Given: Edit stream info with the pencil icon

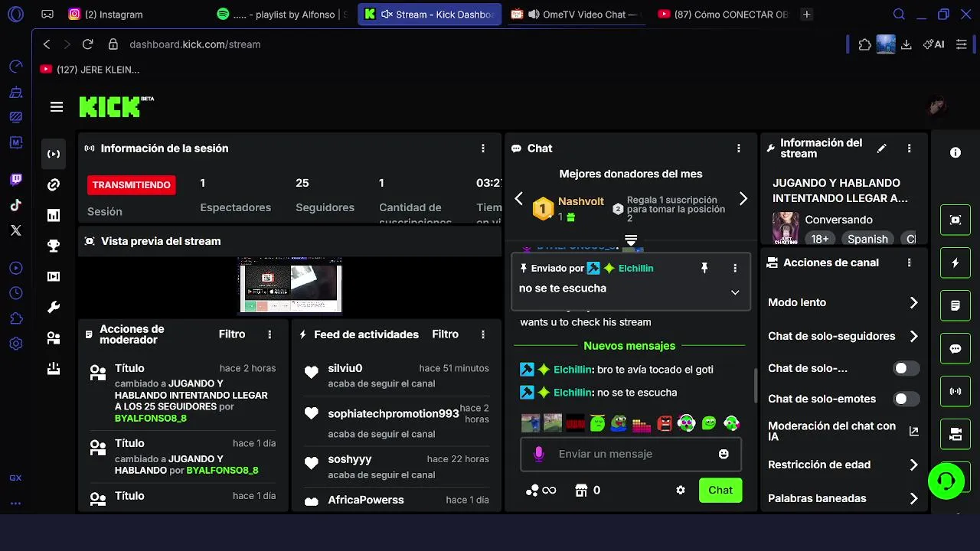Looking at the screenshot, I should click(882, 148).
